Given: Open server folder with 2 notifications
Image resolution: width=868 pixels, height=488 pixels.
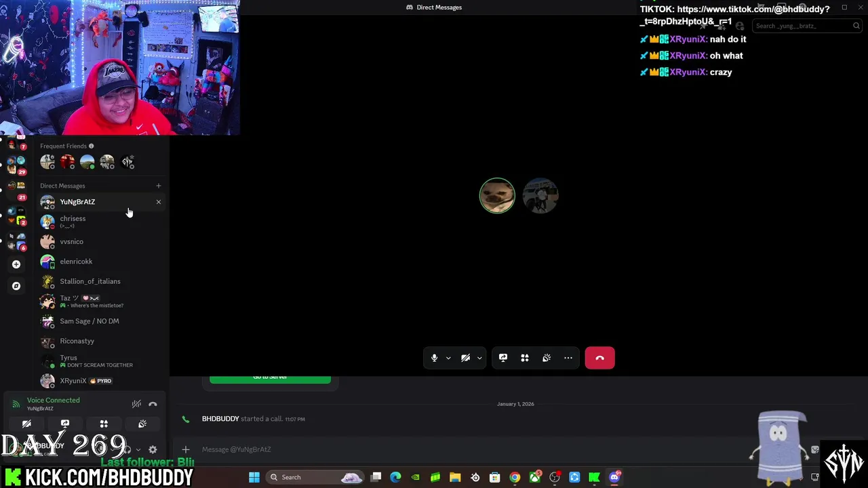Looking at the screenshot, I should coord(16,216).
